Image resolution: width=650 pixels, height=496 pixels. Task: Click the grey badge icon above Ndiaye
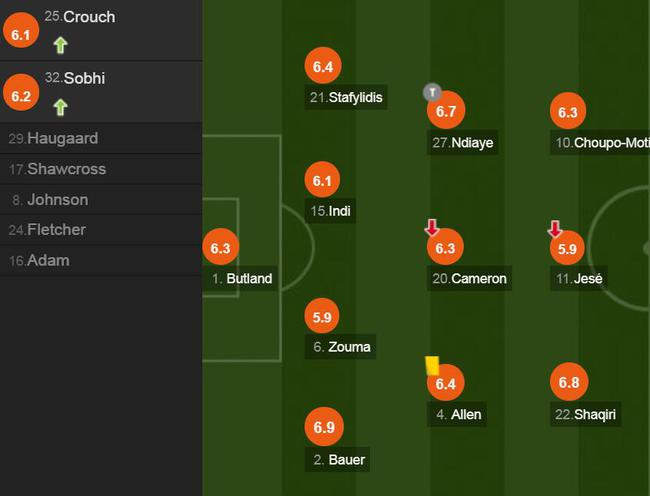point(431,93)
